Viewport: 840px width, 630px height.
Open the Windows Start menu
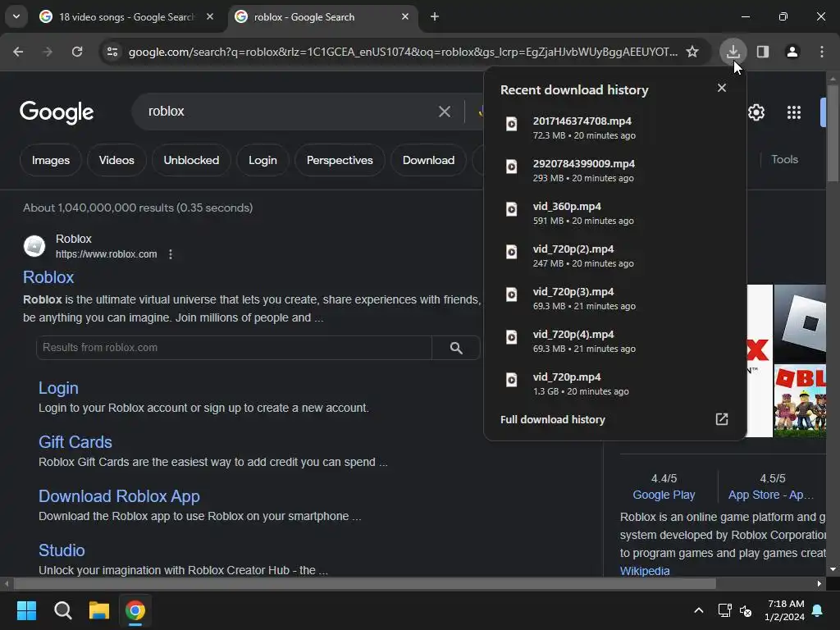click(26, 610)
